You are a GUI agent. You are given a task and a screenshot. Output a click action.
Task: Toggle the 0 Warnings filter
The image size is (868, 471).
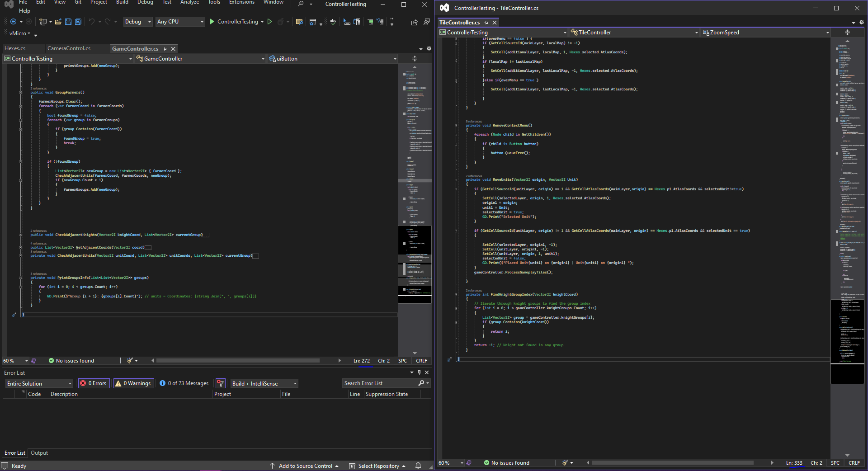pyautogui.click(x=133, y=383)
